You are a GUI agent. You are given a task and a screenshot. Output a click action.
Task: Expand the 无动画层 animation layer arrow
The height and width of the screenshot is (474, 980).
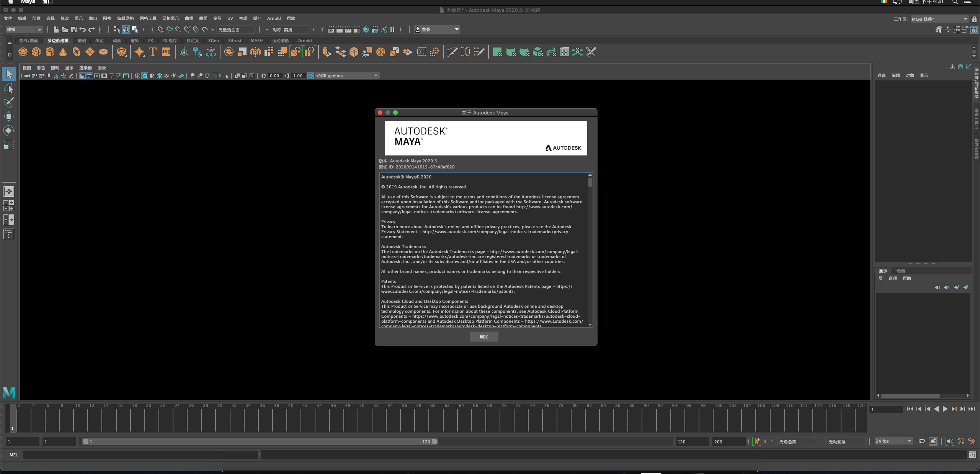point(822,441)
